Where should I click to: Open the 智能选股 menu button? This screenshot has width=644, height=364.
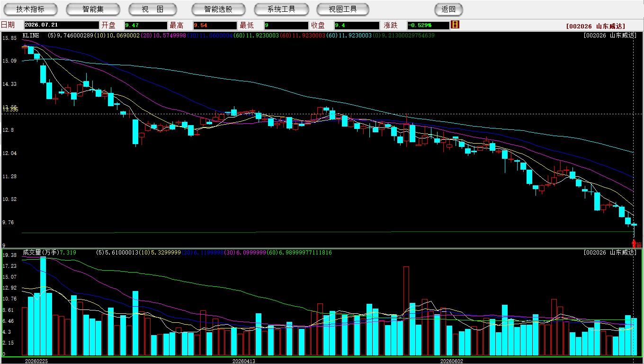218,9
